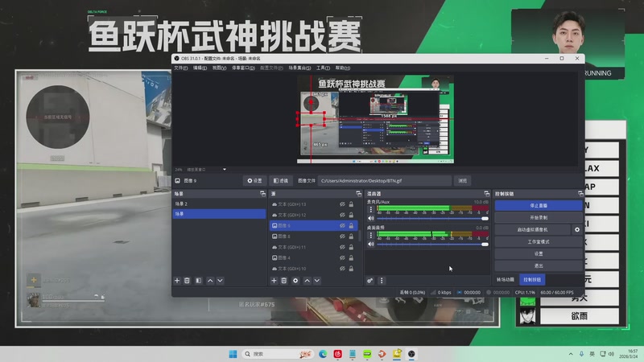644x362 pixels.
Task: Pop out the 混音器 dock panel icon
Action: (x=487, y=194)
